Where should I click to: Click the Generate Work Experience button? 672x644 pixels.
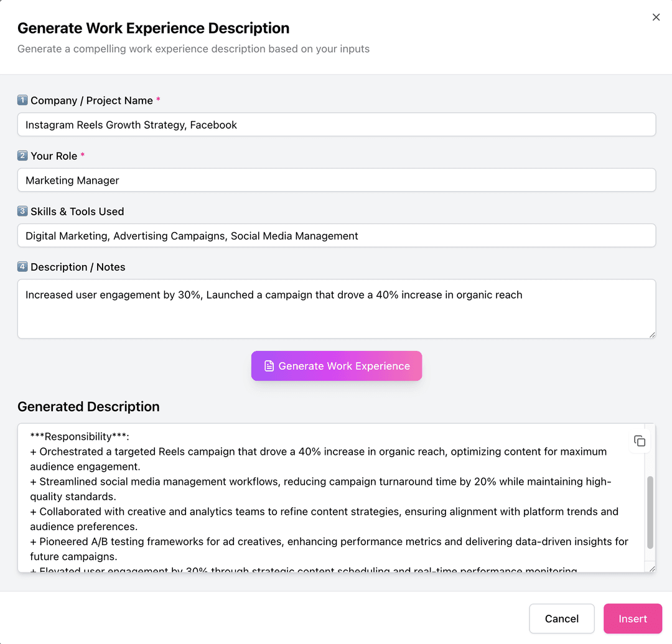[337, 366]
